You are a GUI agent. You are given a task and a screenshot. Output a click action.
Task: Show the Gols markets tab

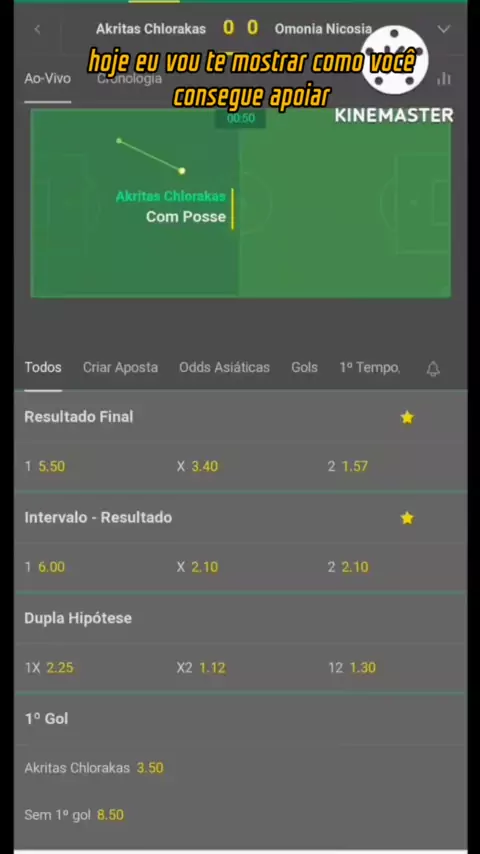(x=305, y=368)
